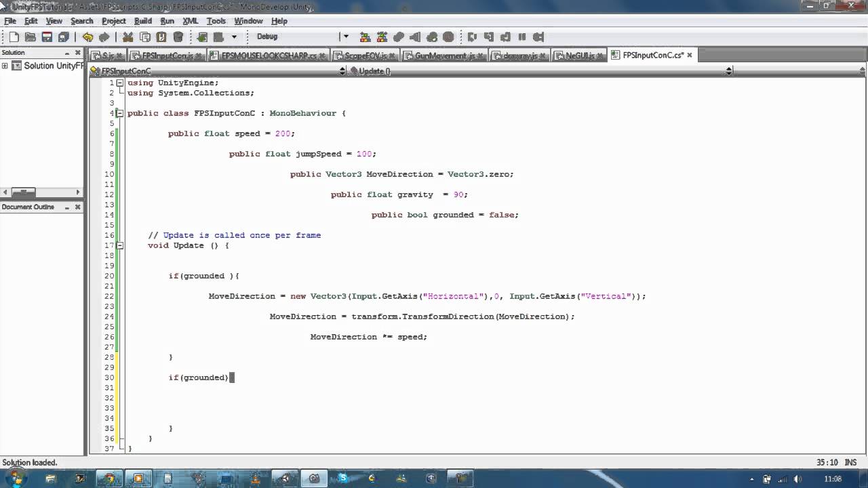Auto-hide the Solution panel
The image size is (868, 488).
coord(67,53)
